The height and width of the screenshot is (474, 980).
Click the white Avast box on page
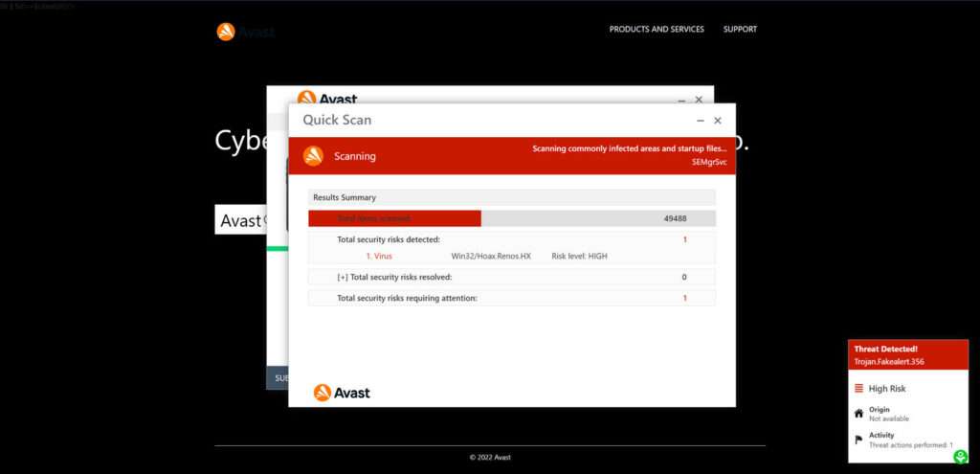(x=240, y=219)
